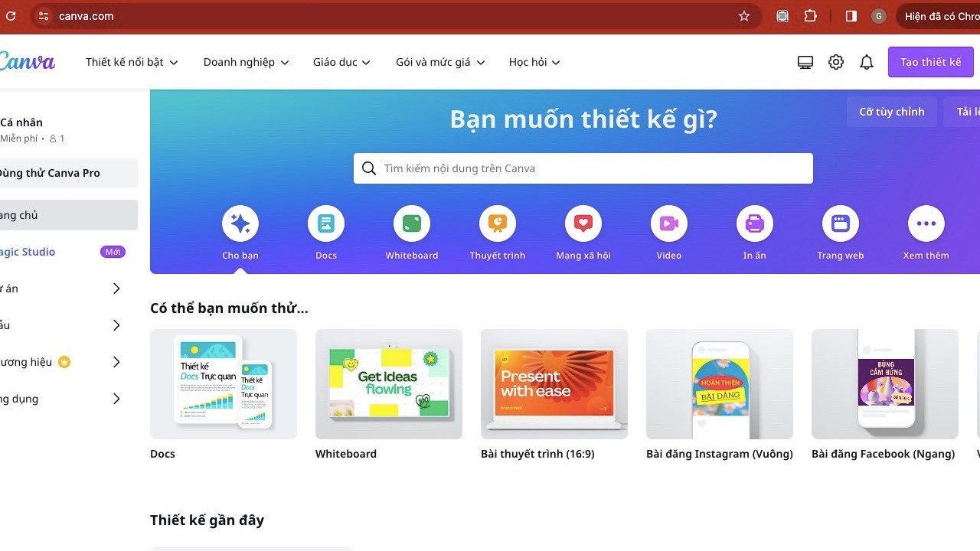Expand the Thiết kế nổi bật menu

coord(132,62)
